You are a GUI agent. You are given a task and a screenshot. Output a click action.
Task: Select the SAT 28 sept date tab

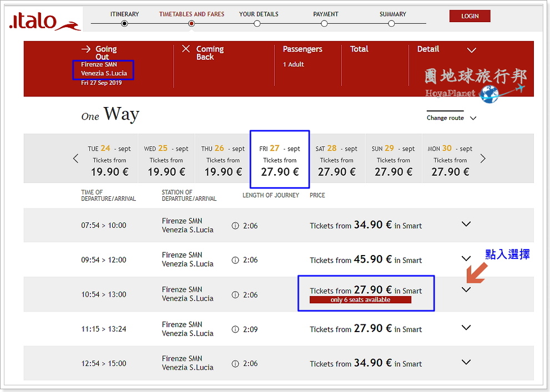[337, 159]
